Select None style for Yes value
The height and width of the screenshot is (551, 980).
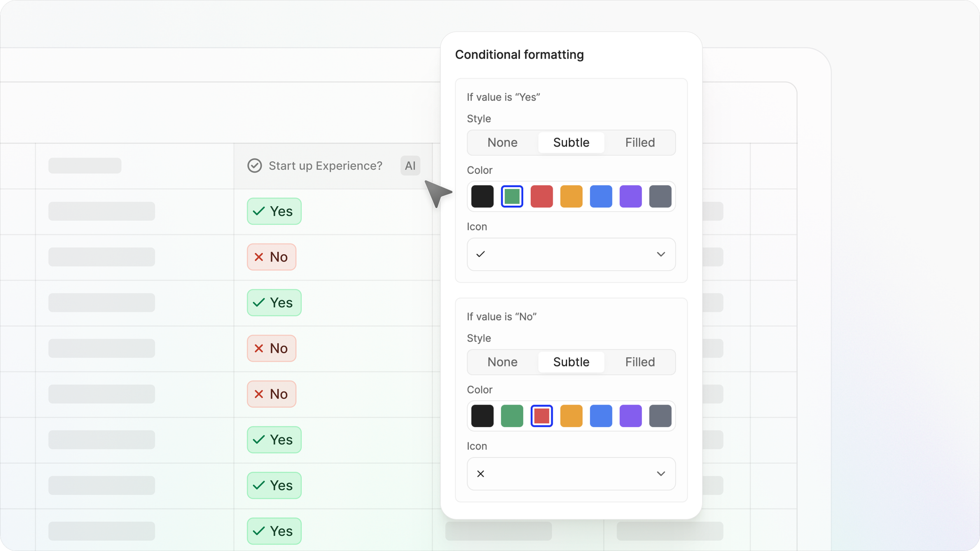502,143
